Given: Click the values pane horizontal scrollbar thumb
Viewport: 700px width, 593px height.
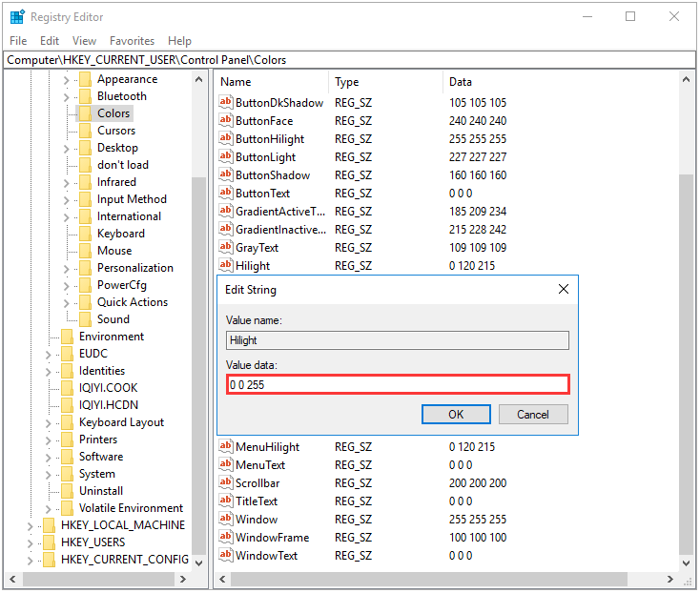Looking at the screenshot, I should coord(429,579).
